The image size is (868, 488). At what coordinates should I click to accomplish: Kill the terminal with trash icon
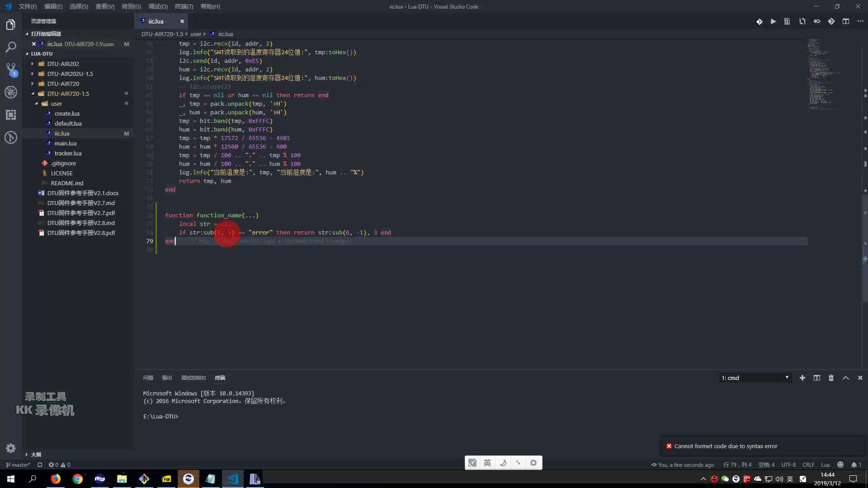point(831,378)
